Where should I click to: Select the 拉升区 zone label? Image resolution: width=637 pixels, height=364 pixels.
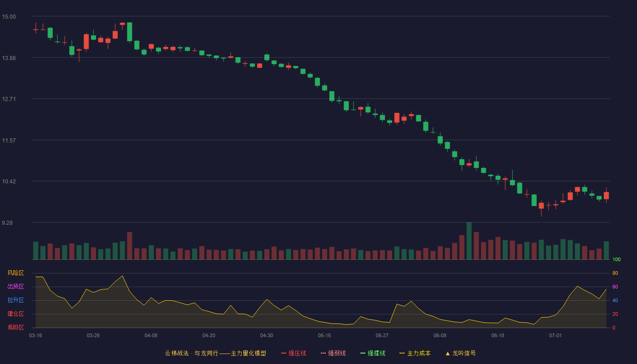15,300
